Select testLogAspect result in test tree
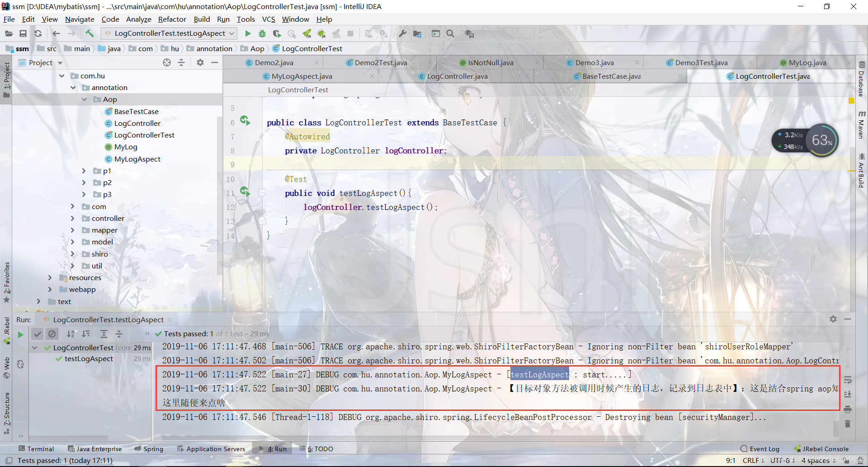868x467 pixels. pos(89,359)
